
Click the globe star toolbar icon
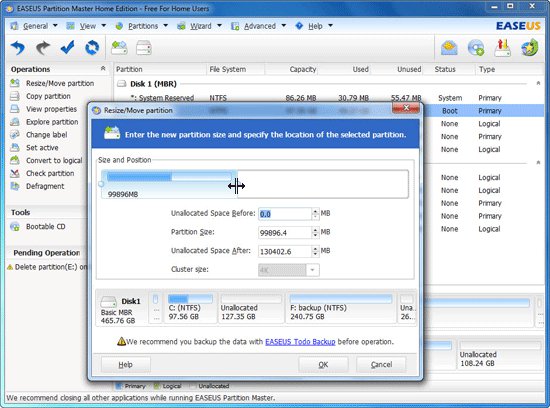tap(529, 47)
